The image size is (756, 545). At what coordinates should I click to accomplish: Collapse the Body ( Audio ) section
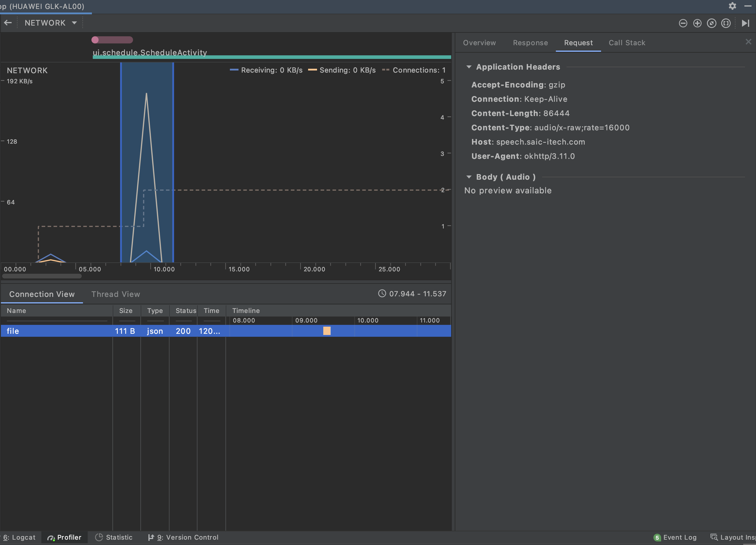(x=469, y=177)
